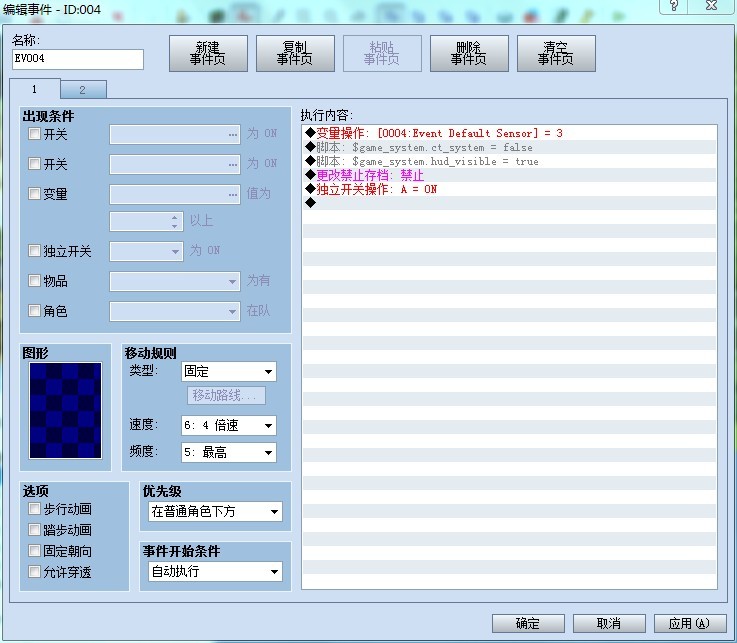
Task: Open switch selector ellipsis for second 开关 condition
Action: coord(233,165)
